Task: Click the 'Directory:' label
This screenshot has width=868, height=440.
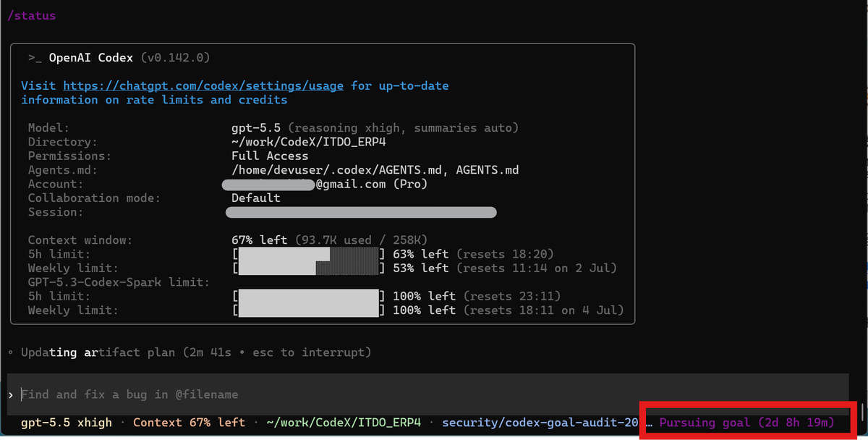Action: [63, 142]
